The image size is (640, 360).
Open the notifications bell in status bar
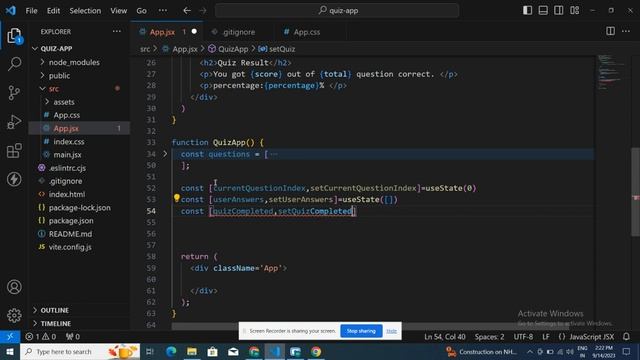pyautogui.click(x=626, y=337)
